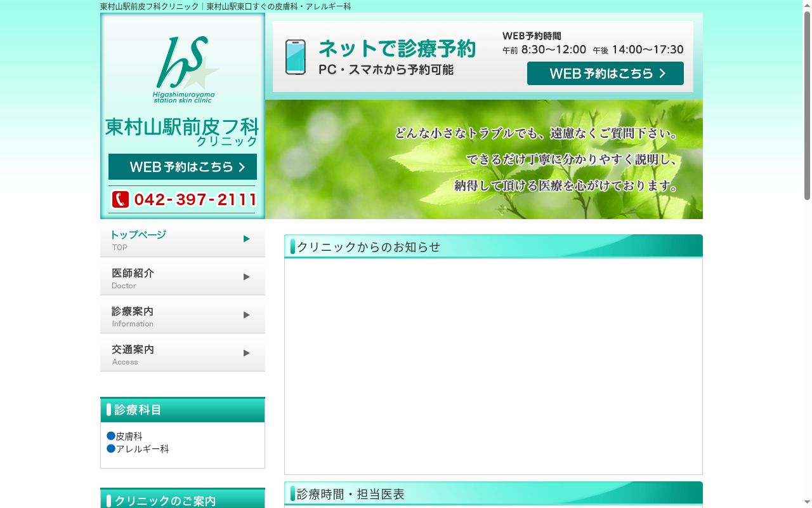Click the blue bullet next to 皮膚科

pos(111,436)
